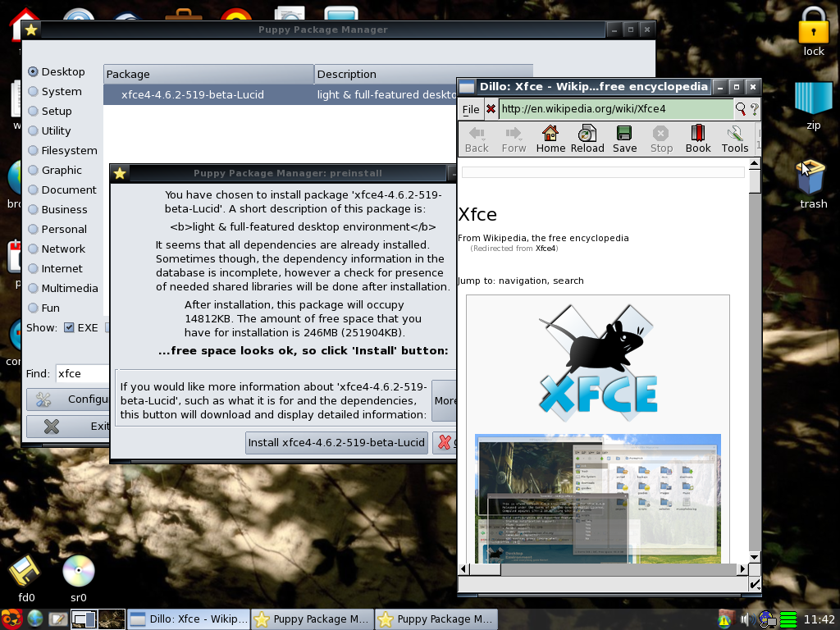Click inside the Find field containing xfce

(x=82, y=373)
